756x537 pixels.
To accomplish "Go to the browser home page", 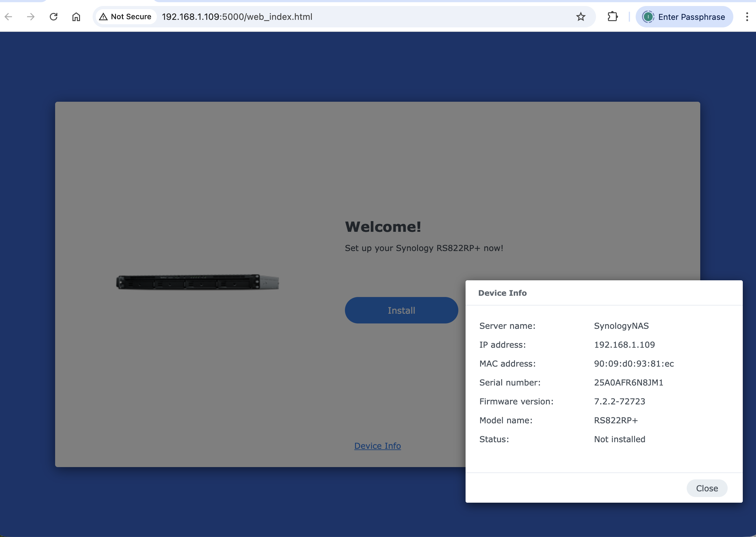I will click(76, 16).
